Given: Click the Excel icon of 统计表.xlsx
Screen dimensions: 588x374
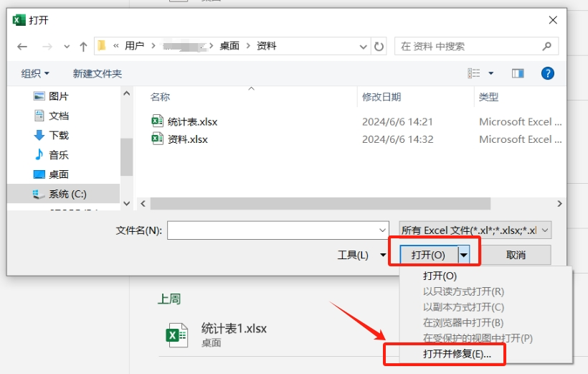Looking at the screenshot, I should tap(157, 121).
